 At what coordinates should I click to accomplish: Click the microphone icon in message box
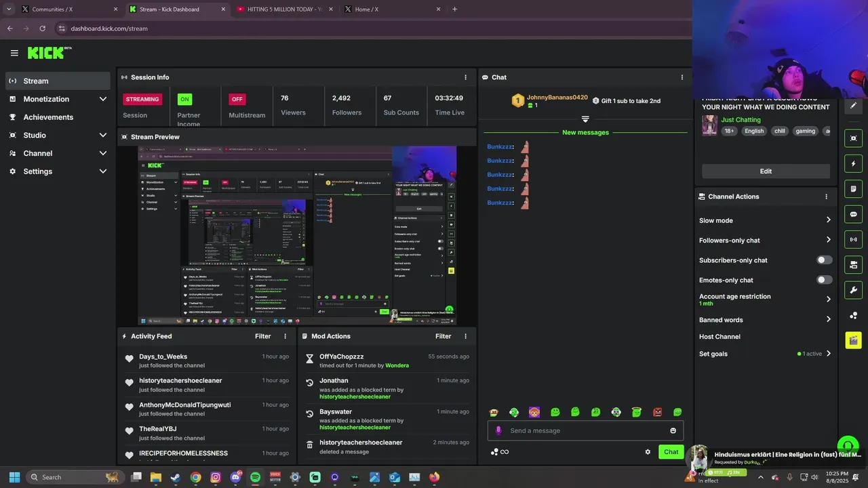pos(498,430)
